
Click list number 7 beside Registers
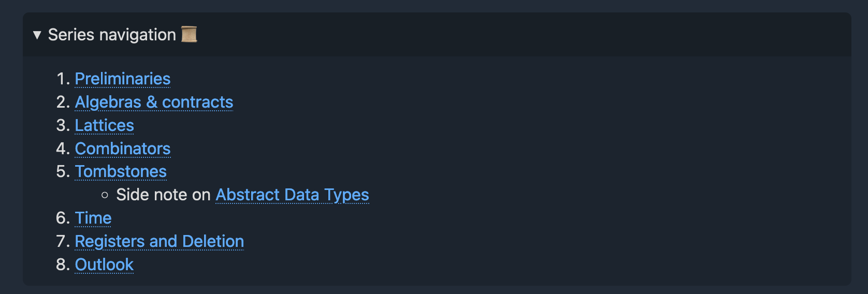coord(62,241)
